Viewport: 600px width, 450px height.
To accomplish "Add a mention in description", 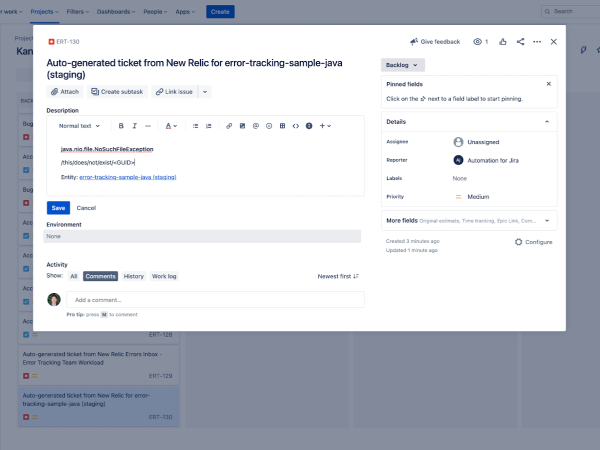I will coord(256,126).
